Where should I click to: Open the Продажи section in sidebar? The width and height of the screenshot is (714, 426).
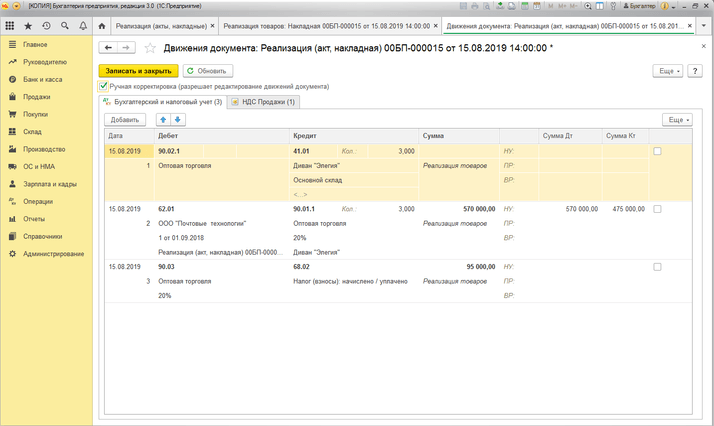tap(36, 97)
